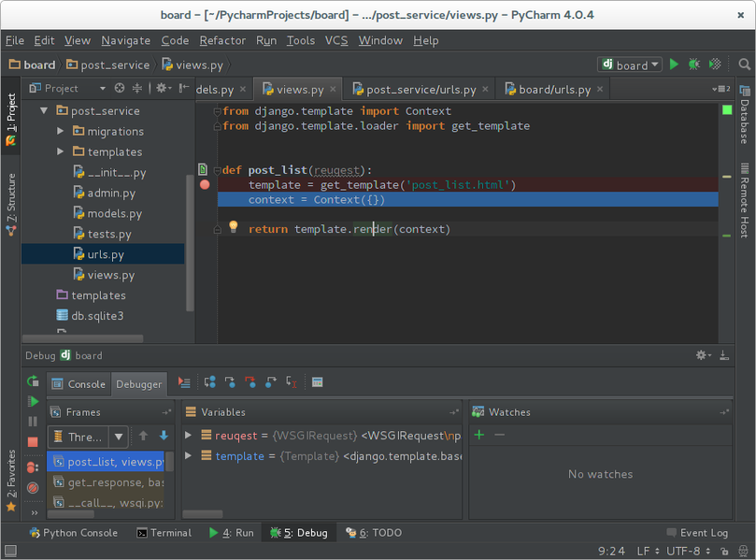Show execution point in debugger toolbar
The height and width of the screenshot is (560, 756).
[184, 382]
